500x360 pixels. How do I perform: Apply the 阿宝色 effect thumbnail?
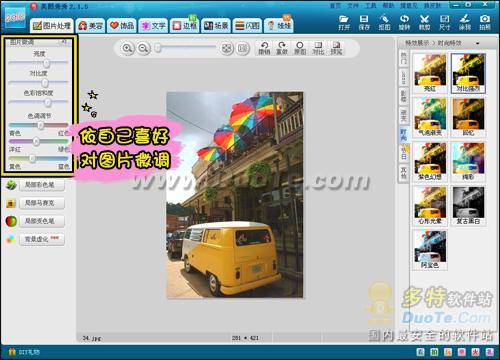(x=430, y=250)
